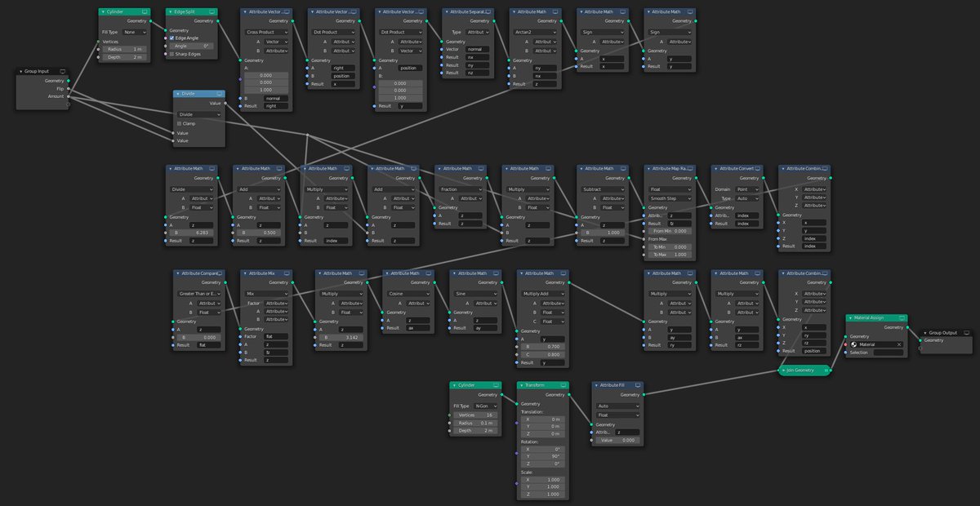
Task: Click the Geometry output socket of Edge Split
Action: click(x=218, y=21)
